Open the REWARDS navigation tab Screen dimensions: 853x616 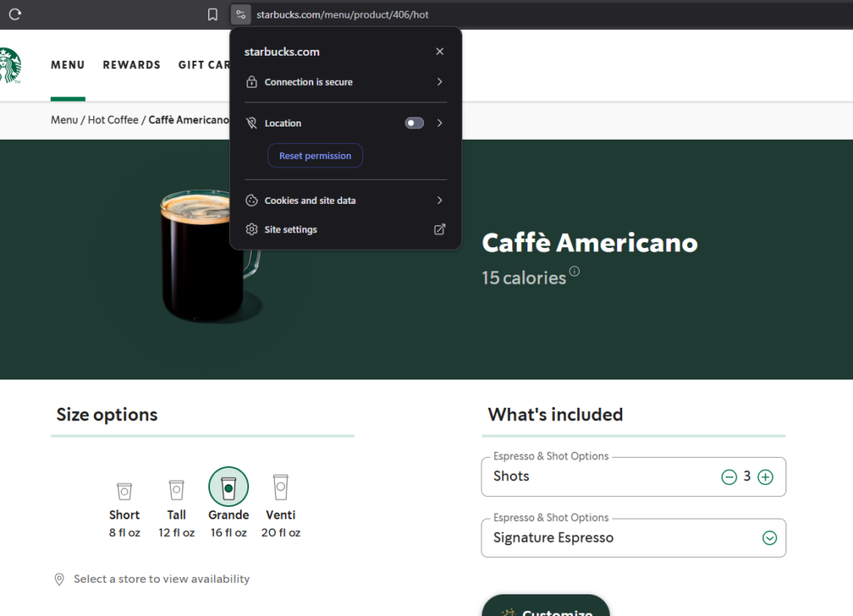point(132,65)
